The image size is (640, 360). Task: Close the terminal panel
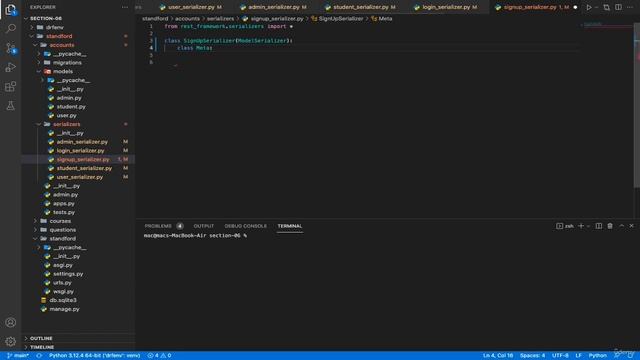(631, 226)
